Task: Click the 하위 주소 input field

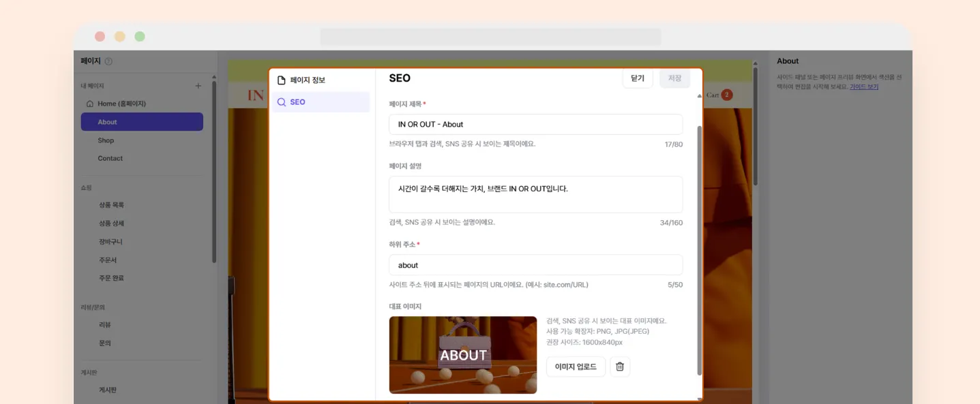Action: (535, 265)
